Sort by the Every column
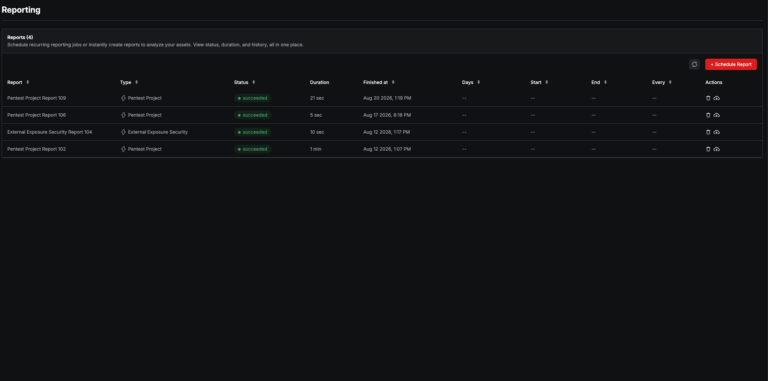 pos(670,82)
